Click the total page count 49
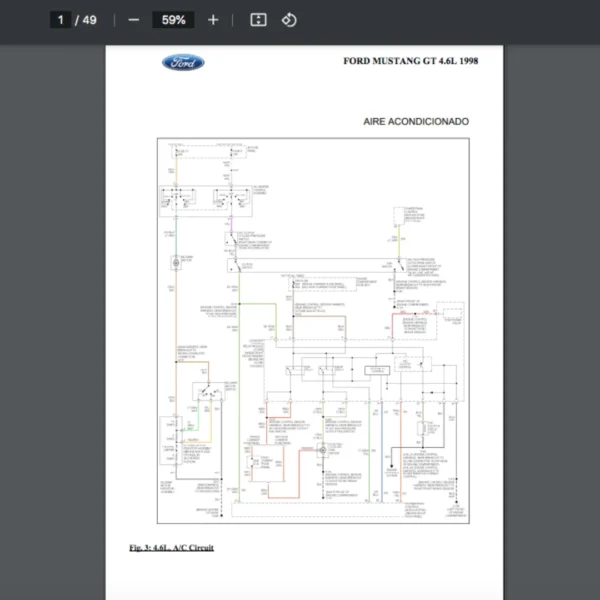600x600 pixels. [x=90, y=20]
